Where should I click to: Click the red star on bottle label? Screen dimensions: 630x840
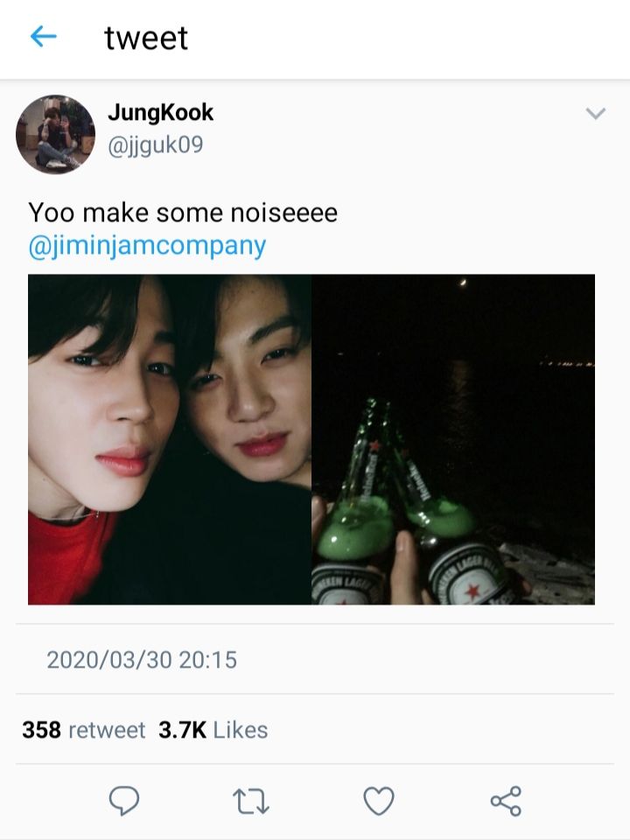tap(472, 591)
